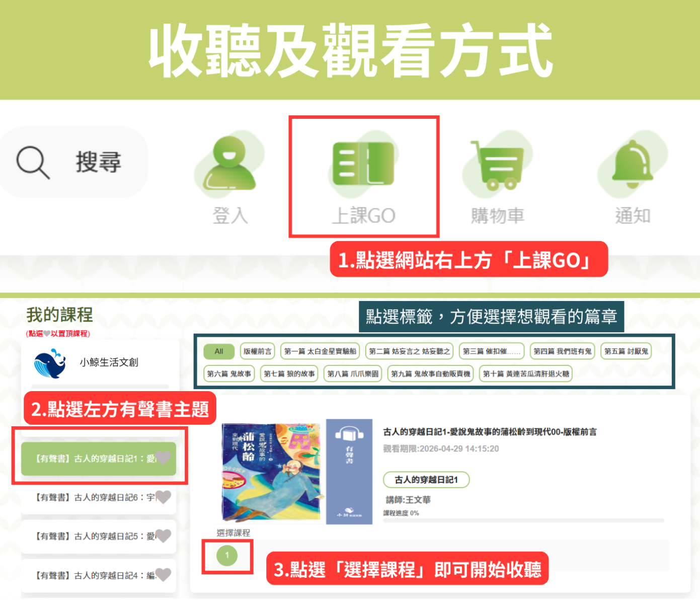Toggle heart on 古人的穿越日記4 course
Screen dimensions: 700x604
pos(163,574)
